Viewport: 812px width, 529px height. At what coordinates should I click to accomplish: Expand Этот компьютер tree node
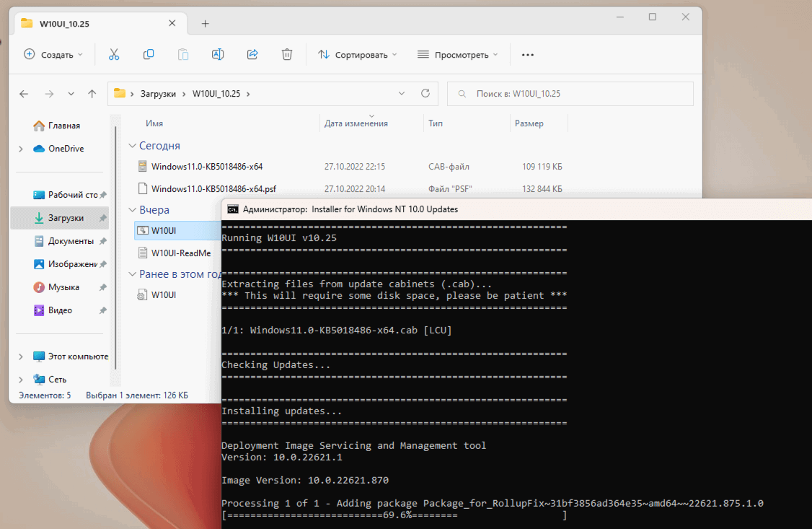click(x=21, y=357)
